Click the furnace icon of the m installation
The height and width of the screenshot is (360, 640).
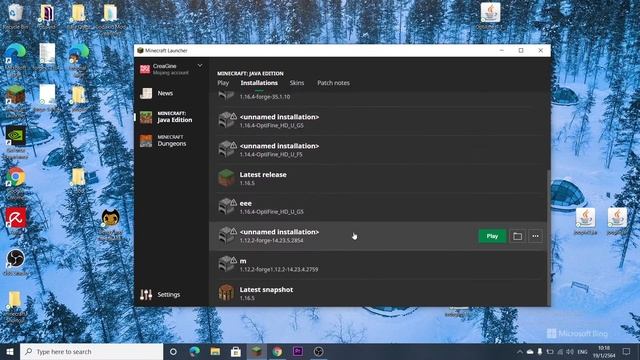(227, 264)
